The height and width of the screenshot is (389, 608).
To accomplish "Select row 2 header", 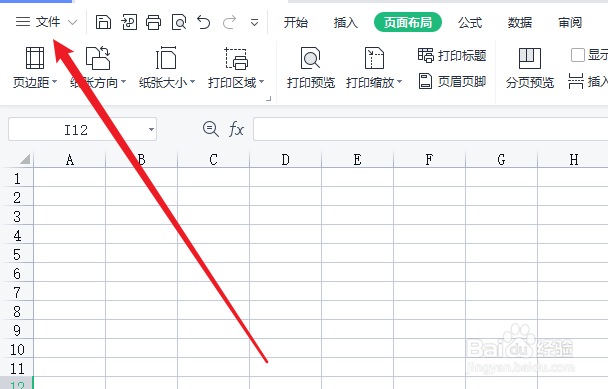I will pyautogui.click(x=17, y=197).
